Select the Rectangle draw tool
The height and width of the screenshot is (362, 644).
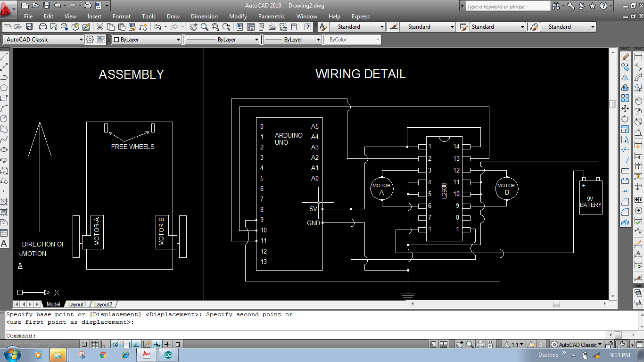(4, 98)
